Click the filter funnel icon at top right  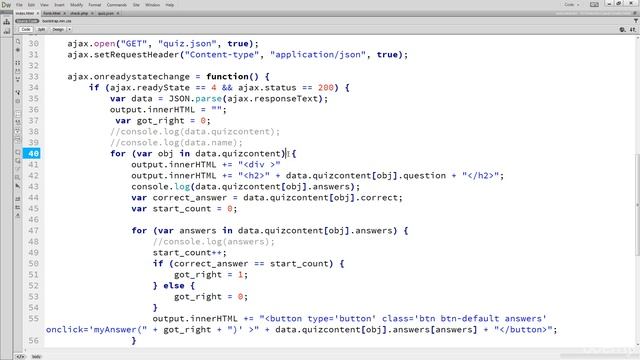pyautogui.click(x=636, y=20)
